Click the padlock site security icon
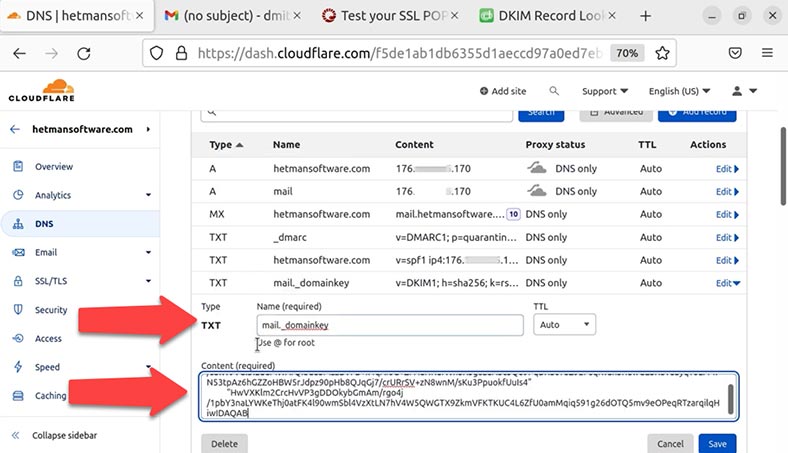This screenshot has height=453, width=788. click(181, 53)
